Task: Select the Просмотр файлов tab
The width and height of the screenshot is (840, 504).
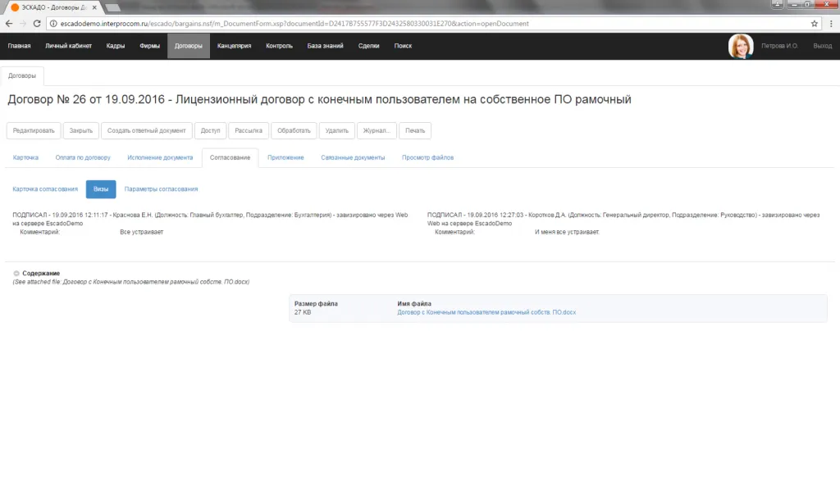Action: coord(427,157)
